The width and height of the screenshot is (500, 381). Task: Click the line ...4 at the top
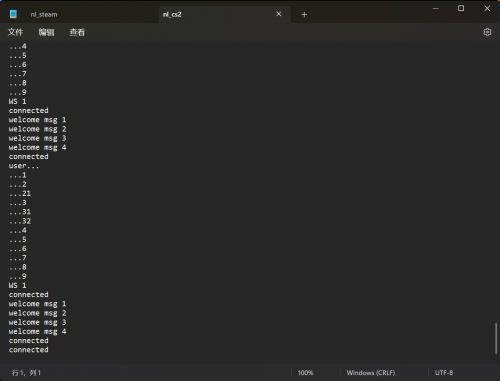(x=18, y=46)
